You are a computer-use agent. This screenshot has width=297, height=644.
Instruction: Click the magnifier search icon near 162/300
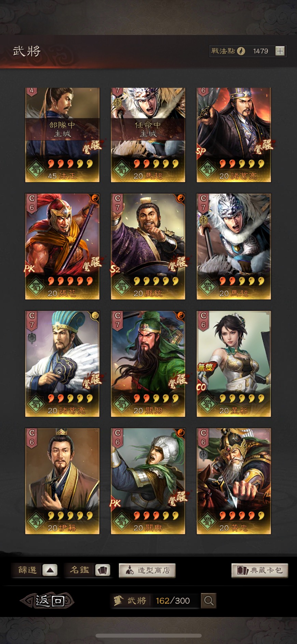[209, 601]
